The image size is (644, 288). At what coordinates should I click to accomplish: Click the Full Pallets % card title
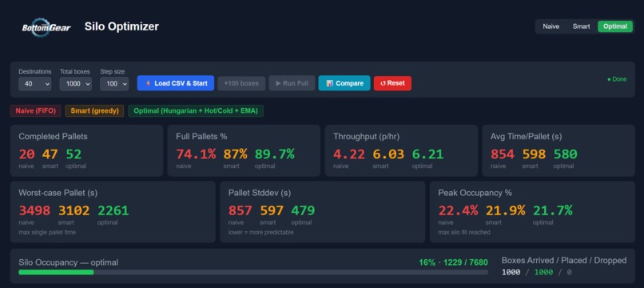tap(201, 136)
